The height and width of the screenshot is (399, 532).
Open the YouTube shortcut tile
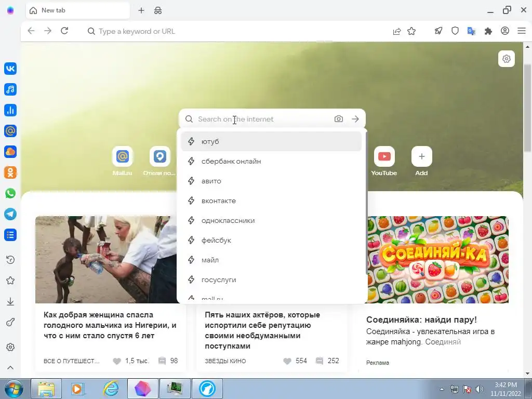pyautogui.click(x=384, y=161)
